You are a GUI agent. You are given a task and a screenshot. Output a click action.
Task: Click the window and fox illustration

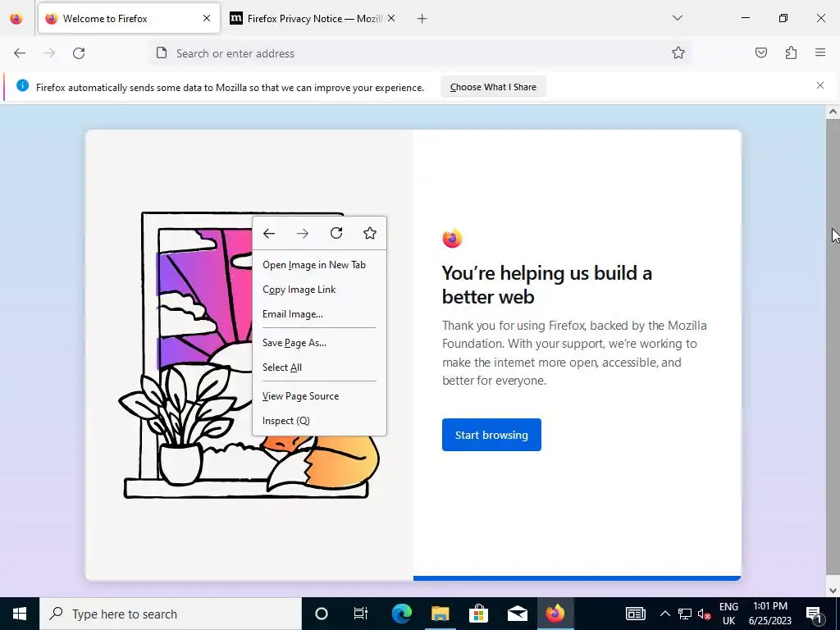[249, 355]
